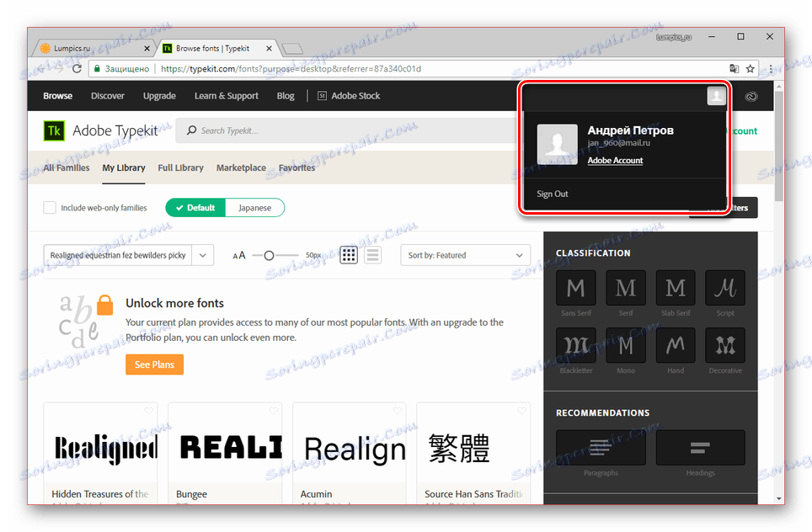Select the Serif classification icon
The width and height of the screenshot is (812, 532).
point(626,288)
